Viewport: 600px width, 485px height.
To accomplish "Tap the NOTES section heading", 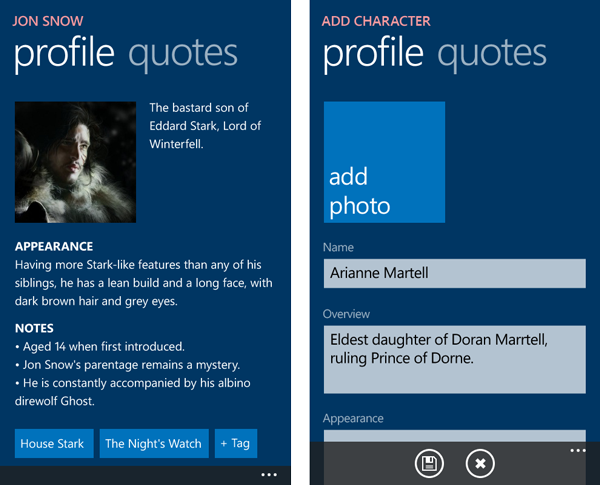I will click(34, 328).
